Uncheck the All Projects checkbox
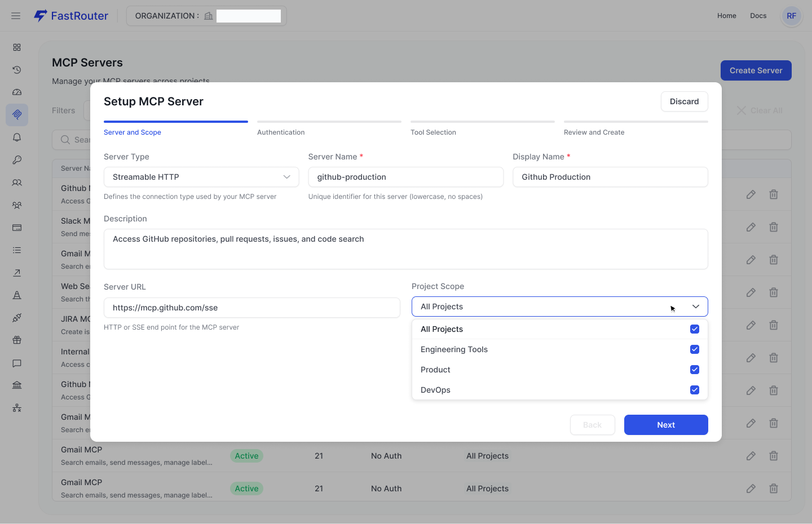This screenshot has height=524, width=812. pos(695,329)
